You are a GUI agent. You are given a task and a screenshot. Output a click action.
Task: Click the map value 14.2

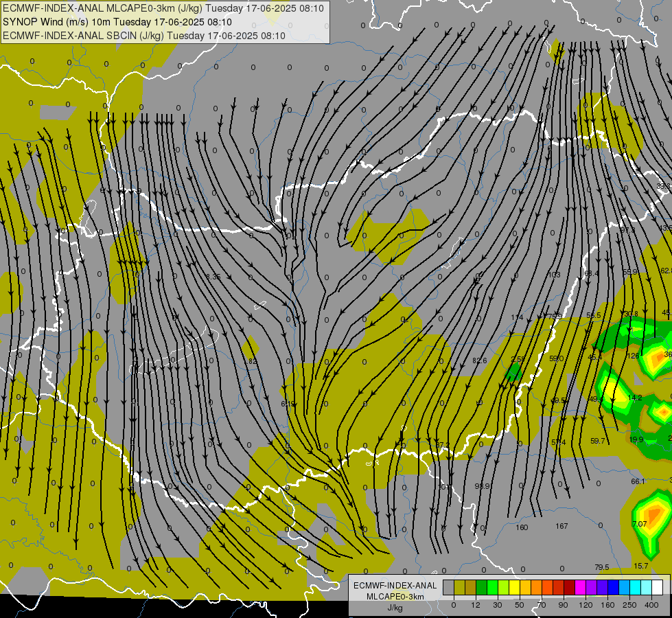(635, 398)
